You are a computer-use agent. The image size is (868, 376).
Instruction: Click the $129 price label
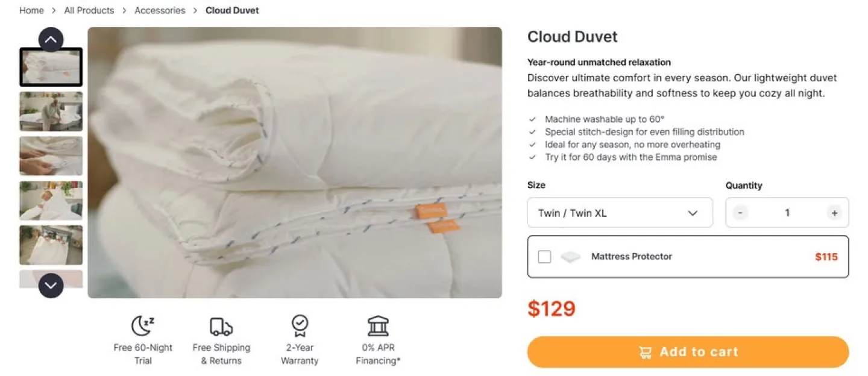click(x=552, y=309)
